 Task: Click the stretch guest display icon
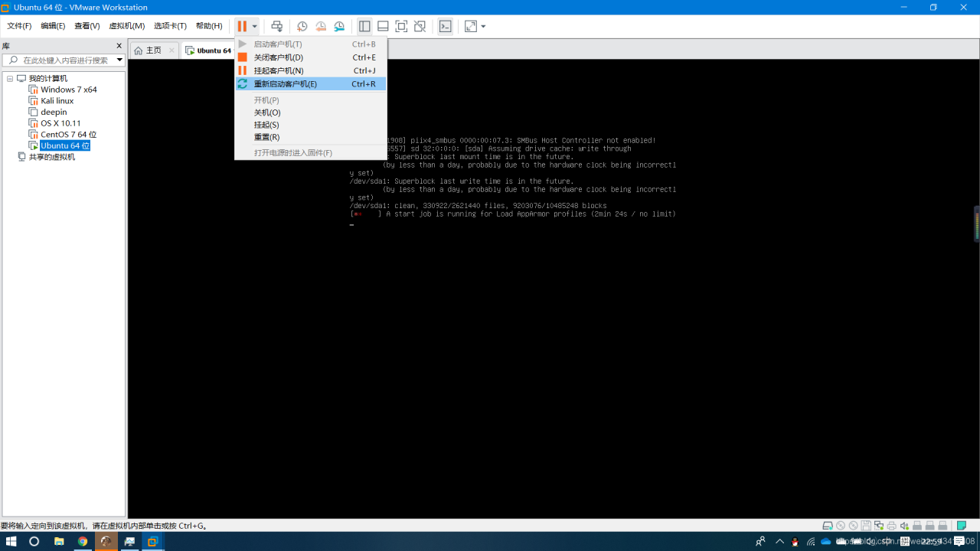click(470, 26)
